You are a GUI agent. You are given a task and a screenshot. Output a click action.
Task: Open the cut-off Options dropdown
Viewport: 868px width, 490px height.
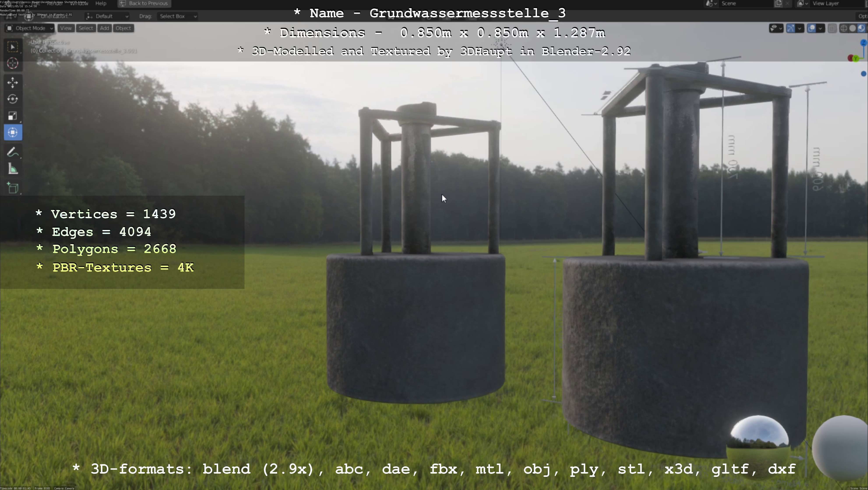tap(862, 16)
